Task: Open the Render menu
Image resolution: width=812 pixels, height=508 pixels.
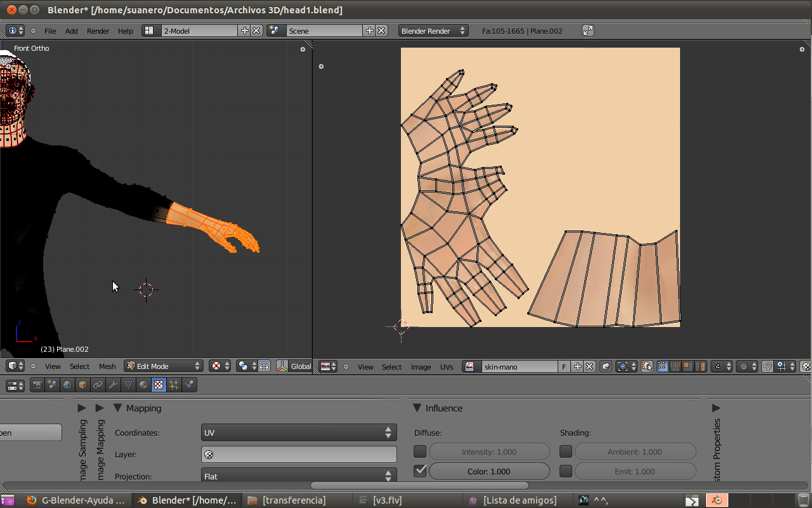Action: pyautogui.click(x=98, y=30)
